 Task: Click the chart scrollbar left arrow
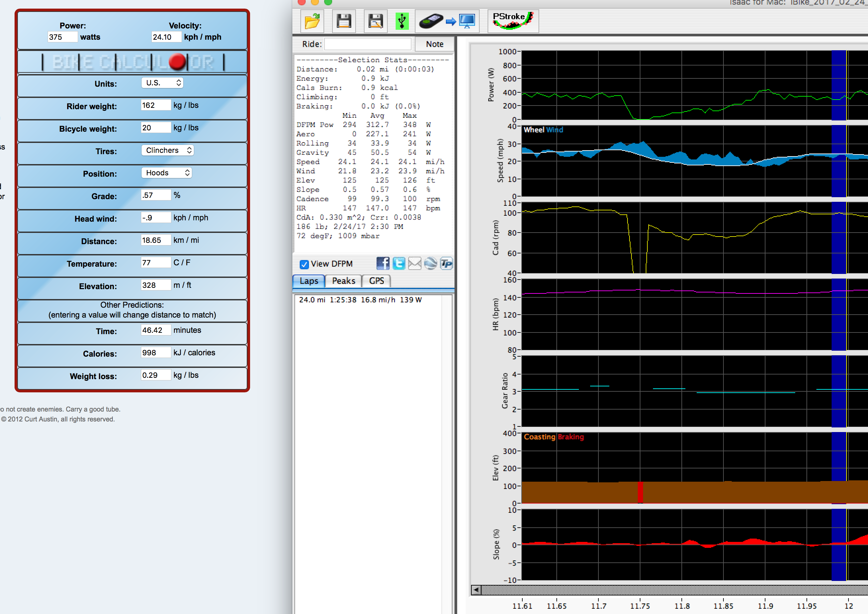tap(476, 590)
